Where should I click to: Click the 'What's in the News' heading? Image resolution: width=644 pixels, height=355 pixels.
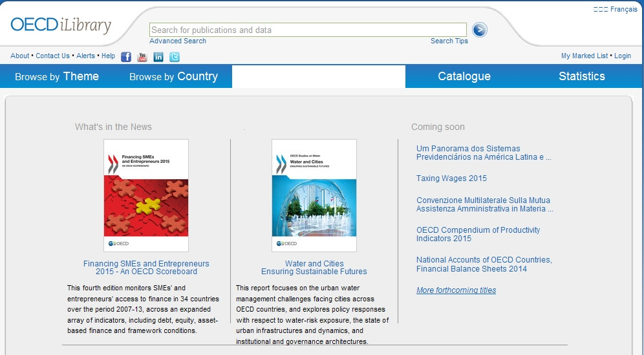[113, 127]
